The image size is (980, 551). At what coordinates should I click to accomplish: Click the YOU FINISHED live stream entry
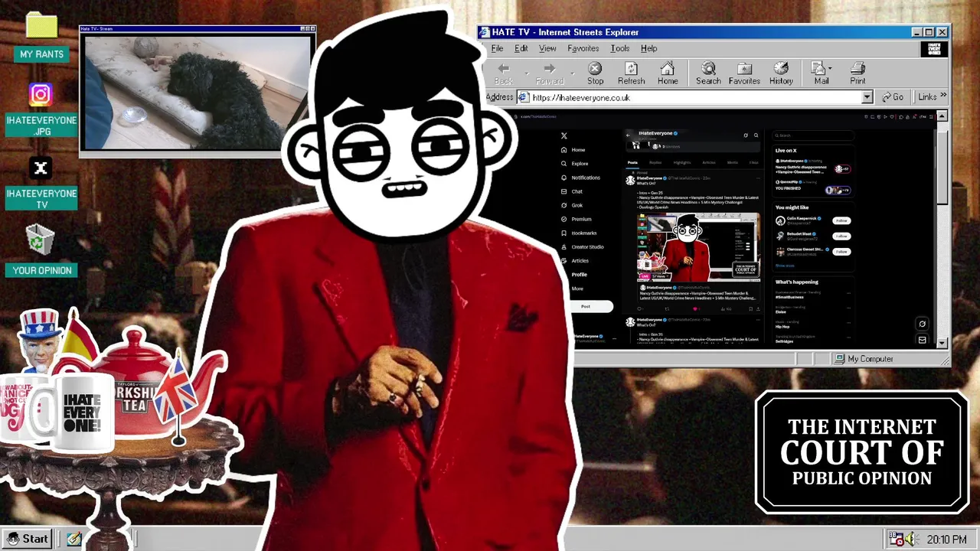click(812, 186)
